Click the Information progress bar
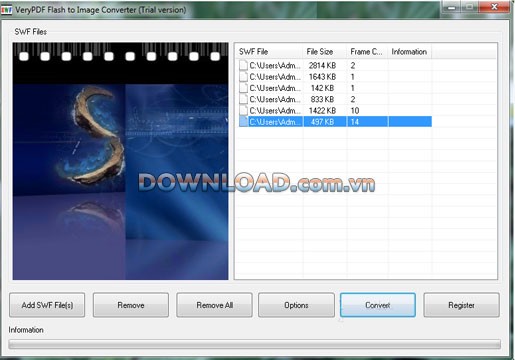This screenshot has width=515, height=360. pyautogui.click(x=255, y=344)
